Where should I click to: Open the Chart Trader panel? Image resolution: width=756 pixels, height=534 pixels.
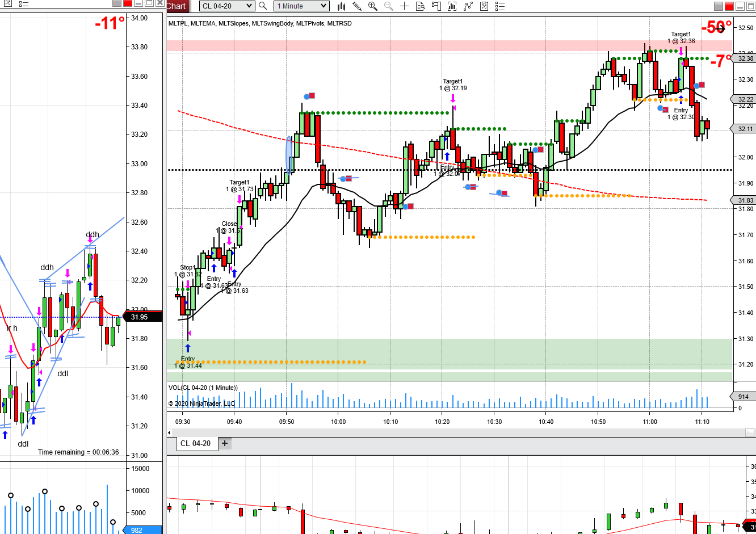[436, 6]
